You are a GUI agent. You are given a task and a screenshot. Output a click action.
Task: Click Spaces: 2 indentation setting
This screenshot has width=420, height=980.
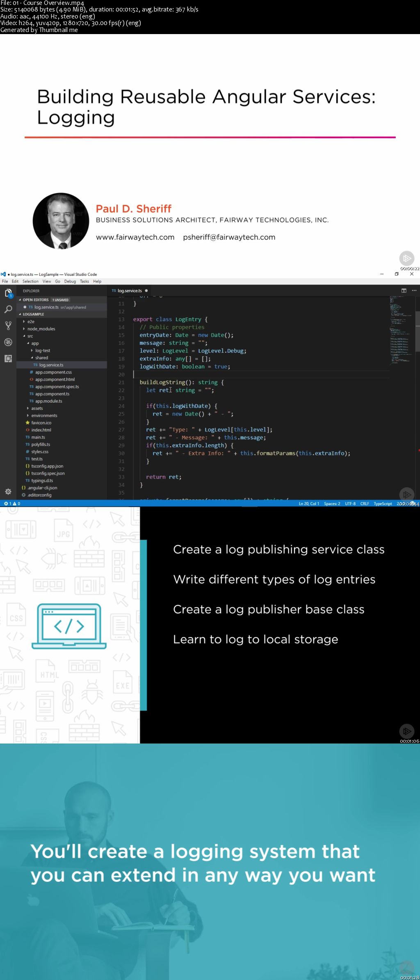[332, 503]
